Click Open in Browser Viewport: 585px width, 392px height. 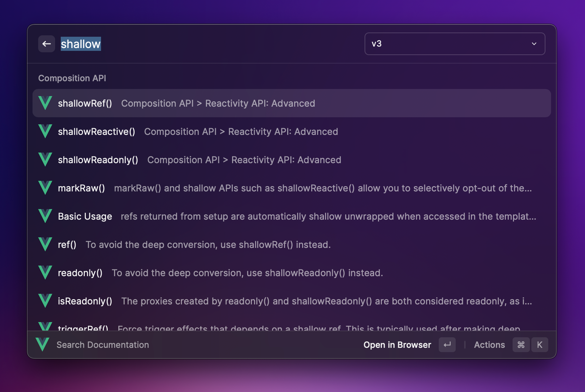pyautogui.click(x=397, y=345)
